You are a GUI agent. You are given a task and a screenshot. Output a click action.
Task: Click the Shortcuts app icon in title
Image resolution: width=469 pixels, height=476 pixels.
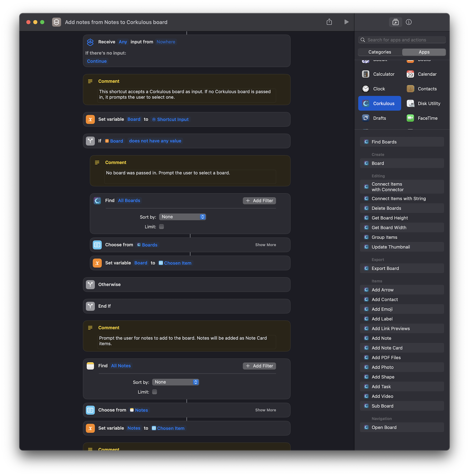[x=57, y=22]
